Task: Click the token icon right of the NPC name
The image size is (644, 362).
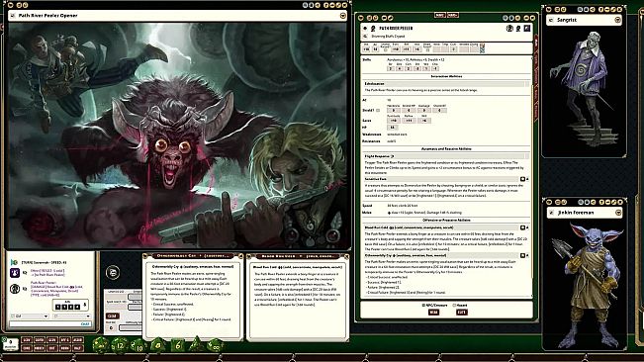Action: coord(518,29)
